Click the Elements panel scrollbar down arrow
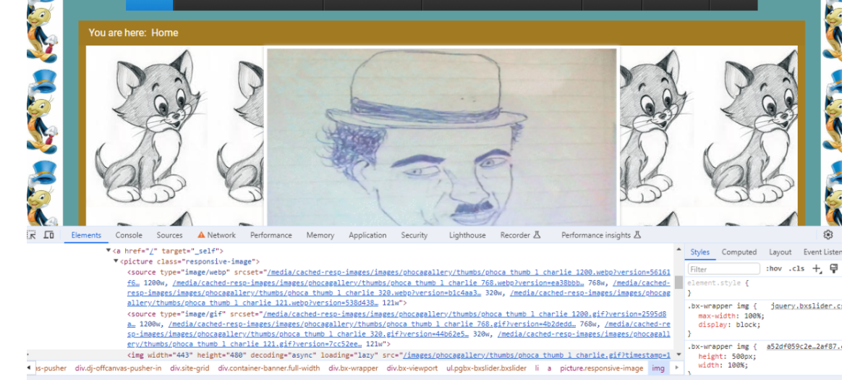This screenshot has width=868, height=380. click(678, 354)
